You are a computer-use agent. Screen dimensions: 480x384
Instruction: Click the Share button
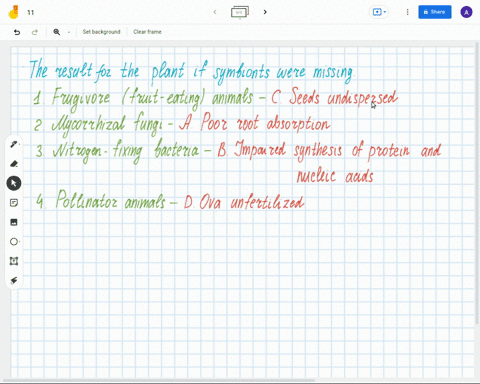[x=435, y=12]
